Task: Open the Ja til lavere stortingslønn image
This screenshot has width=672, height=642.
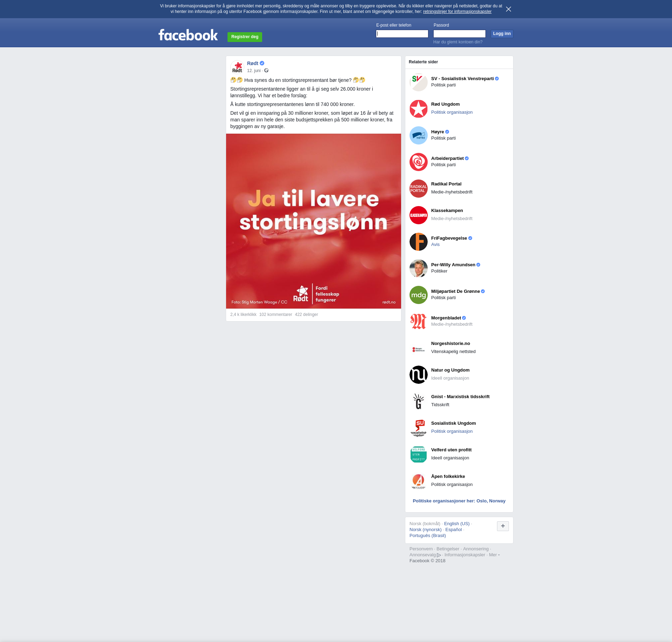Action: 313,221
